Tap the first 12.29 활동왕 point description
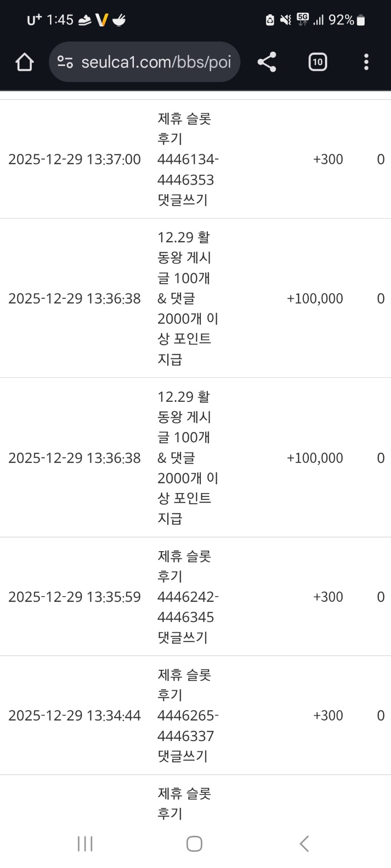391x868 pixels. tap(188, 298)
